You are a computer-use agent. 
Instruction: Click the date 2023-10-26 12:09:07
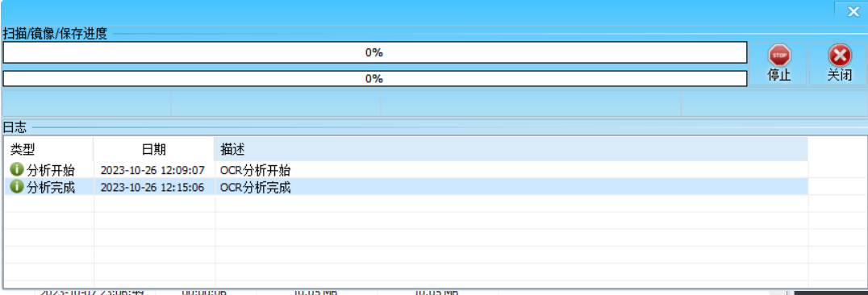(x=152, y=170)
